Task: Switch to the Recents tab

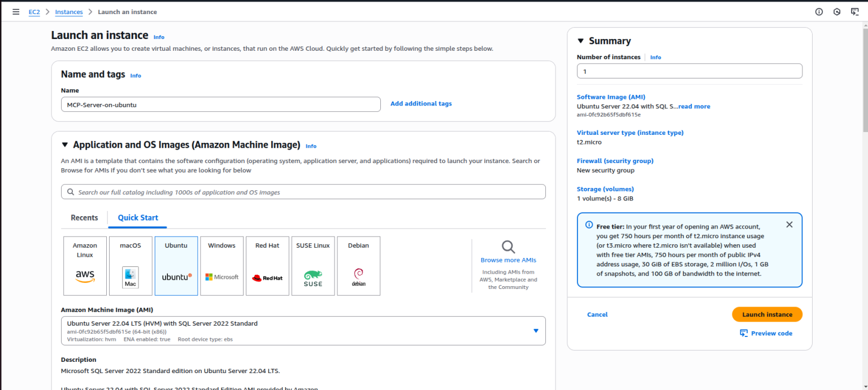Action: 84,217
